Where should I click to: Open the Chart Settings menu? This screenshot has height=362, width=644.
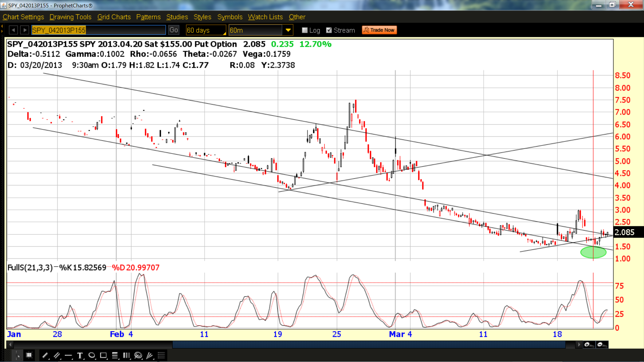(x=23, y=17)
